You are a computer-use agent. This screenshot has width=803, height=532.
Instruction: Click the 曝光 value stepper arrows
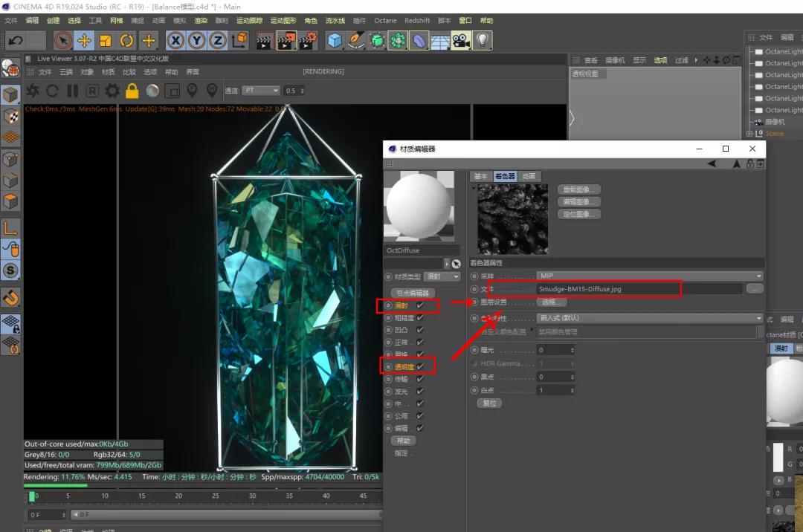click(572, 350)
